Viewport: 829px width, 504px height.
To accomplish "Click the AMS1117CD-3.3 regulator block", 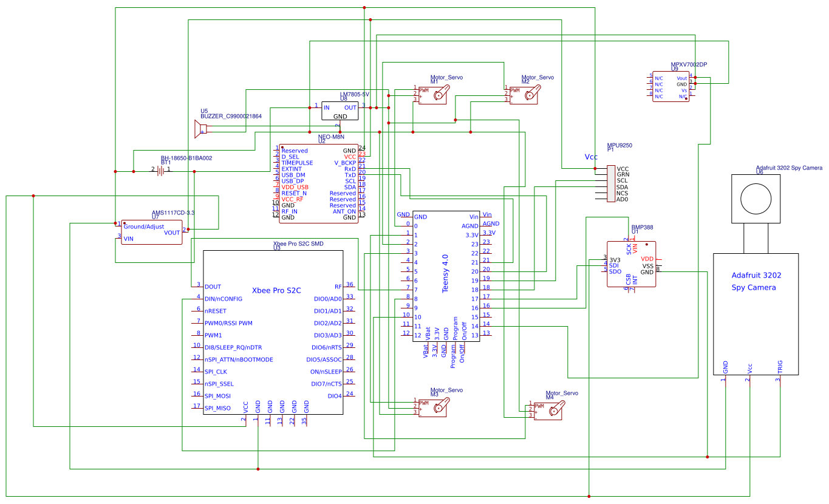I will (x=152, y=232).
